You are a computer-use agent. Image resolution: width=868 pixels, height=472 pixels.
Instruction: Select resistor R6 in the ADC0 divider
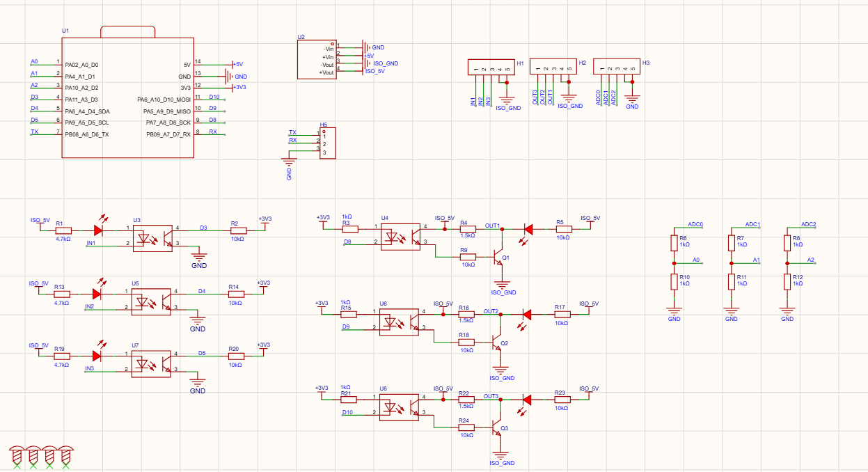pyautogui.click(x=674, y=242)
